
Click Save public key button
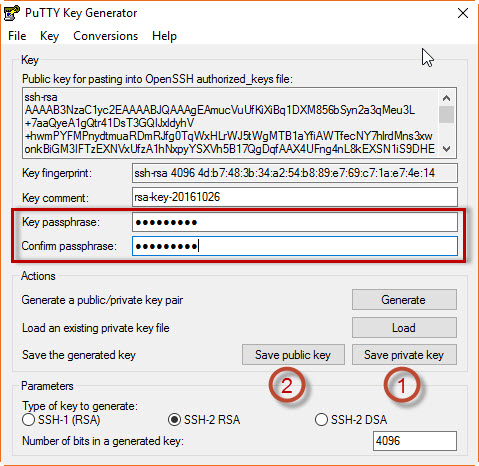coord(293,355)
